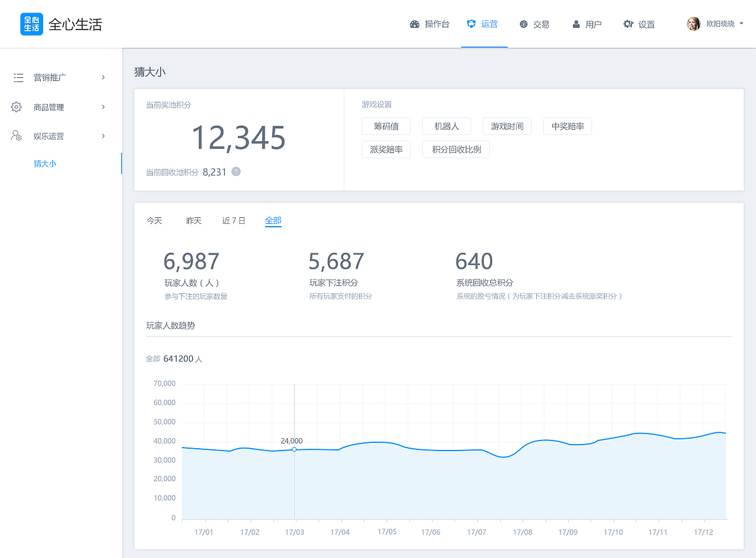Click the 当前奖池积分 label
This screenshot has width=756, height=558.
click(169, 105)
